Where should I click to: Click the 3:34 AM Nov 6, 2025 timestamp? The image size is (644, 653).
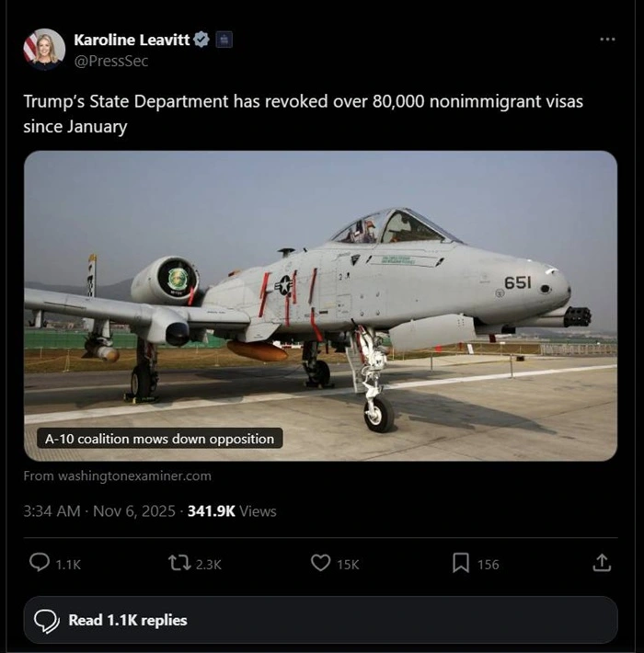[99, 510]
